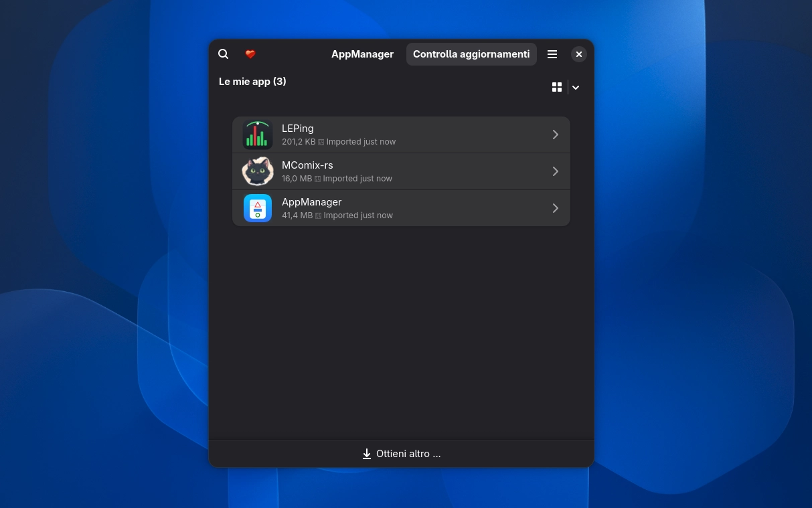Open LEPing details chevron
The image size is (812, 508).
556,135
